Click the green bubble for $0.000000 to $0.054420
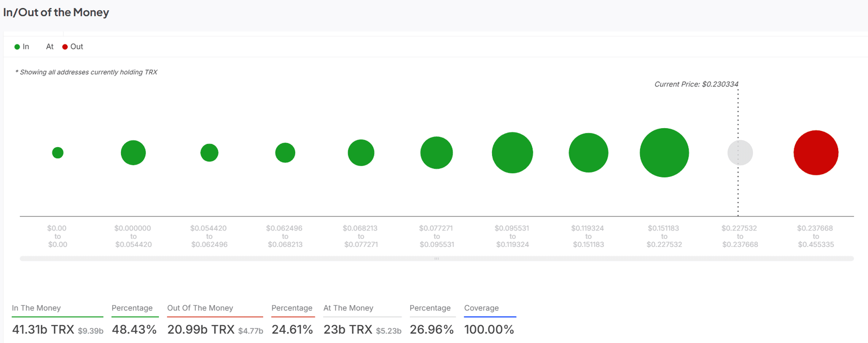The image size is (868, 343). 133,153
